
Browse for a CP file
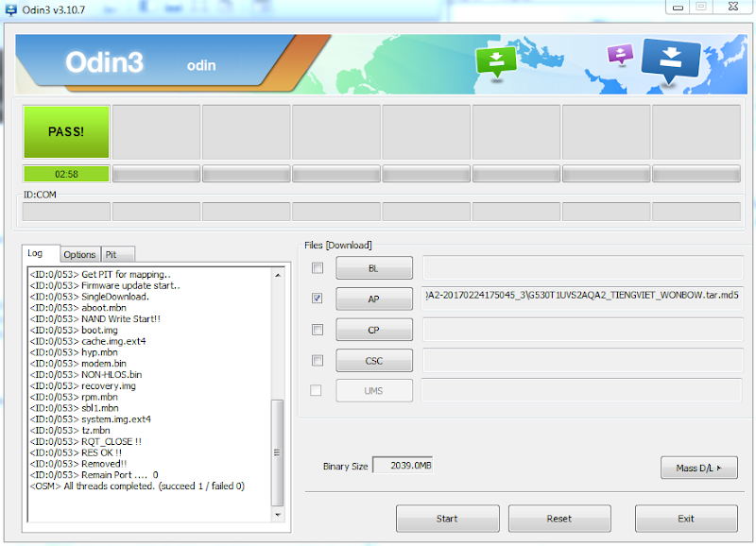pos(374,330)
